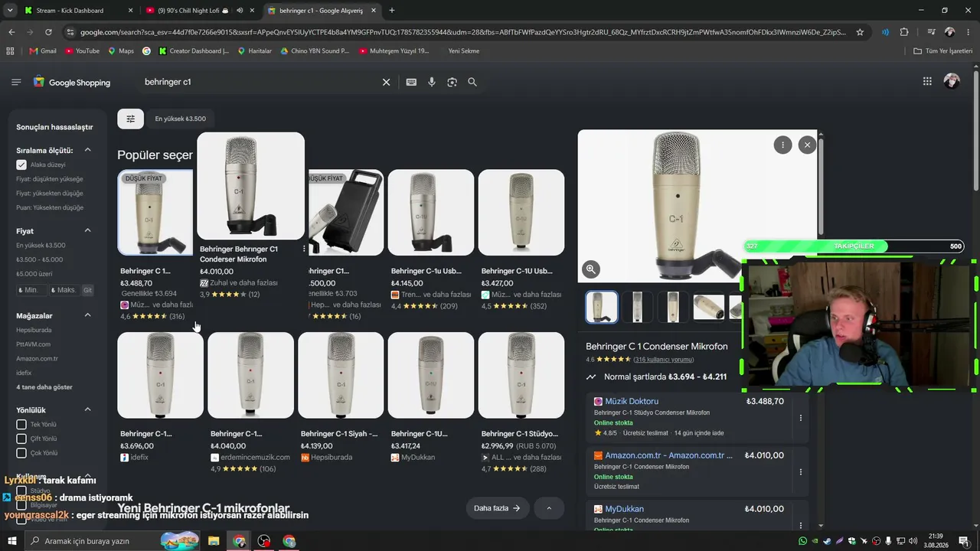Viewport: 980px width, 551px height.
Task: Open the volume control in system tray
Action: click(913, 541)
